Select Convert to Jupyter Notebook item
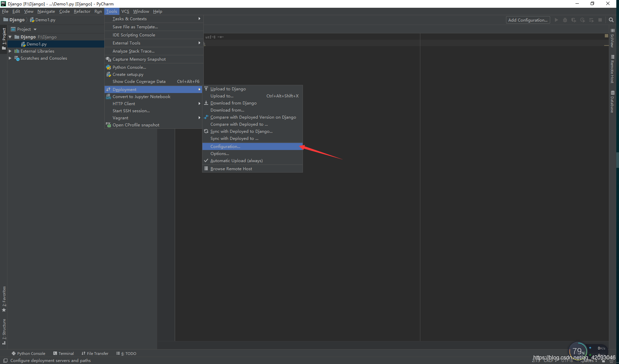The image size is (619, 364). tap(153, 97)
